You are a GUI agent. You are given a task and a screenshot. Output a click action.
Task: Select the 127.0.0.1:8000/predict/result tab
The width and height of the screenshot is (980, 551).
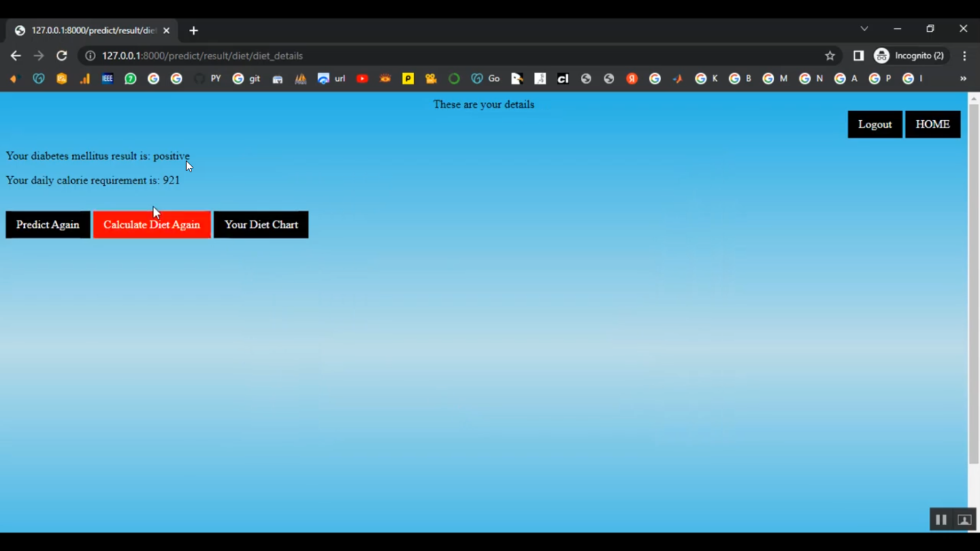point(92,31)
